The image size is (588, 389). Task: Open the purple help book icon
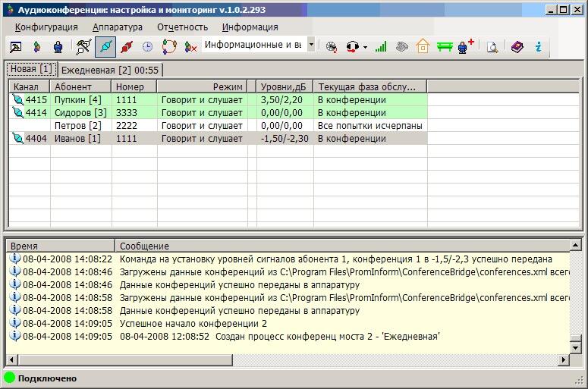click(x=517, y=47)
